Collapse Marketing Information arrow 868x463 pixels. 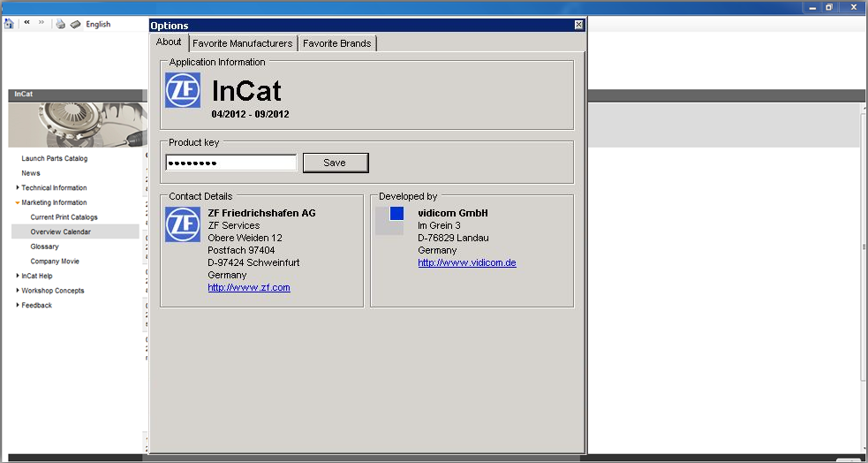(18, 202)
